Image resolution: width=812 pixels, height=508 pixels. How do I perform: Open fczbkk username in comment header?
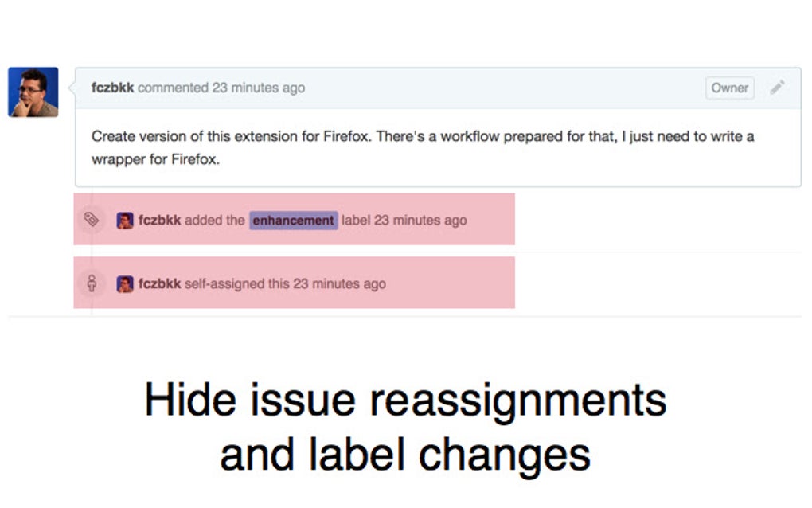pos(112,88)
